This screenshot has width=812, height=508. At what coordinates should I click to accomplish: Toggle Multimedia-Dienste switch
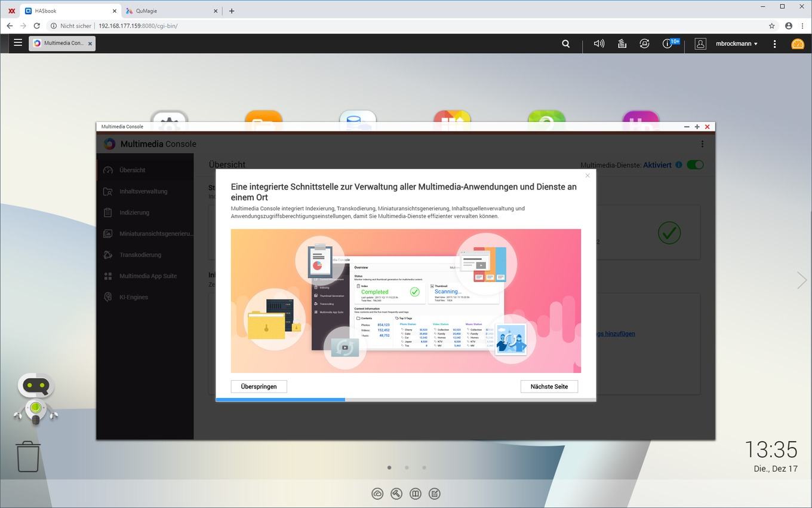(x=695, y=165)
